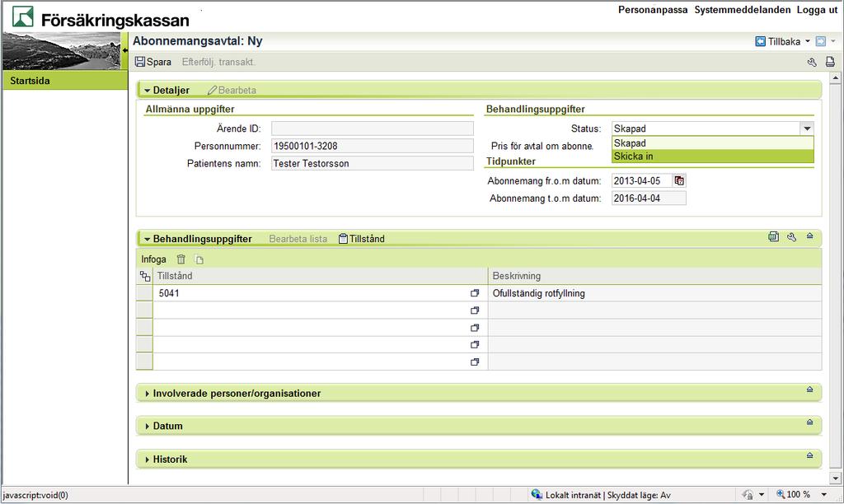Click the Patientens namn field

[373, 164]
